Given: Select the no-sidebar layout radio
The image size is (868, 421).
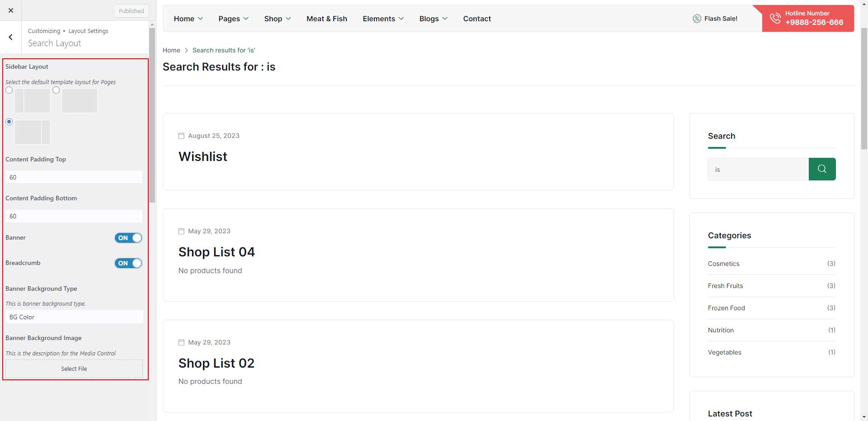Looking at the screenshot, I should click(x=56, y=90).
